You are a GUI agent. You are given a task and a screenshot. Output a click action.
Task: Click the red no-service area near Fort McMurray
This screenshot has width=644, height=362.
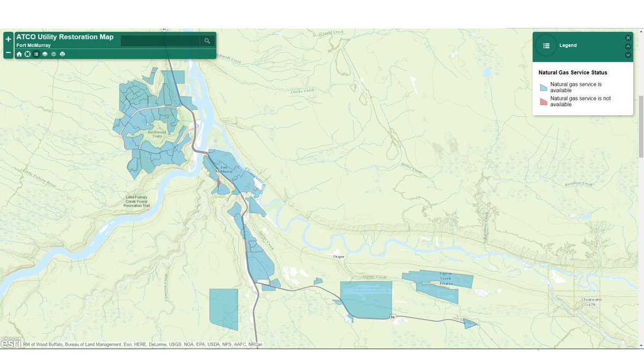[218, 183]
